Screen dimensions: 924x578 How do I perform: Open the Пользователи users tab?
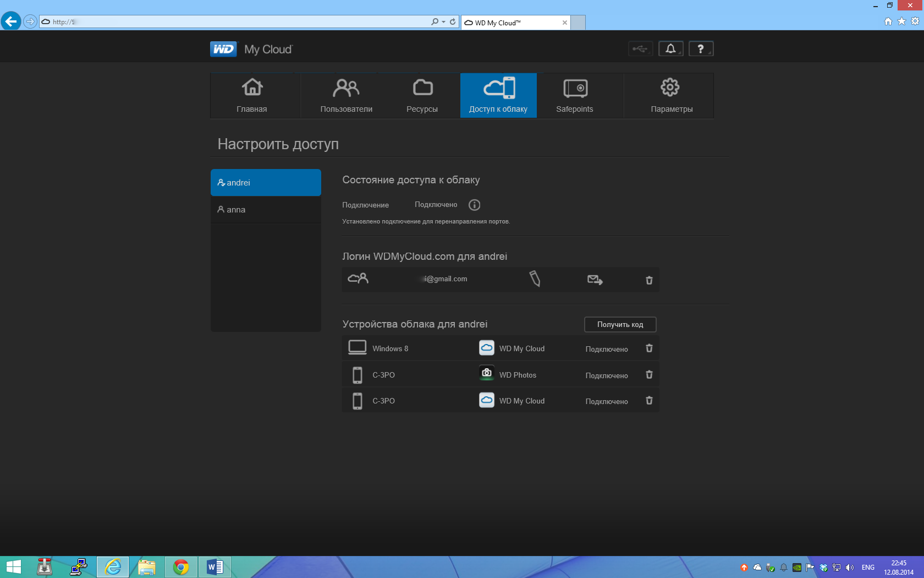pos(346,95)
